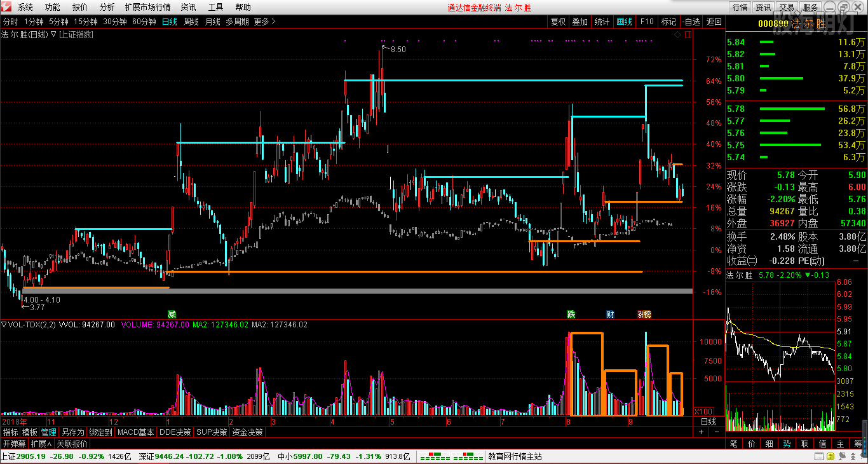Switch to 5分钟 period
The image size is (868, 464).
click(x=58, y=22)
